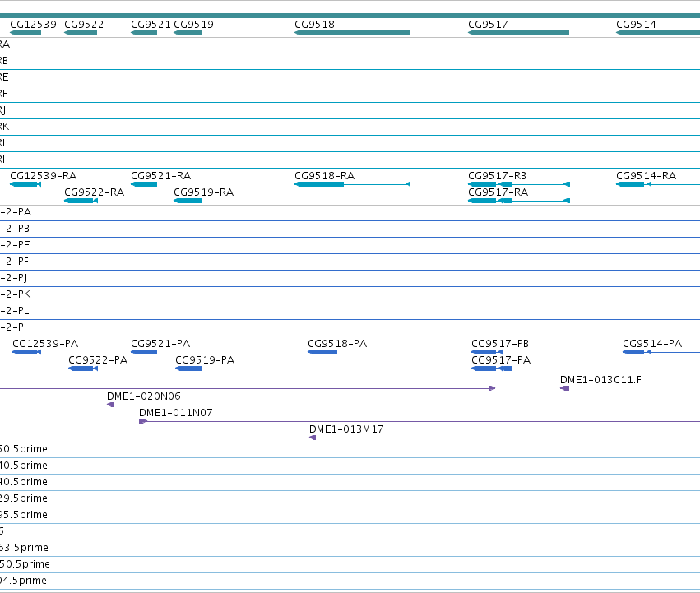Click the CG9514-PA protein label
Viewport: 700px width, 593px height.
pos(652,344)
